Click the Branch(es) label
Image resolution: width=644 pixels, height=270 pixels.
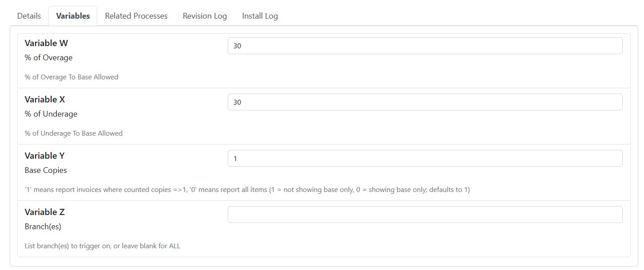click(x=43, y=227)
